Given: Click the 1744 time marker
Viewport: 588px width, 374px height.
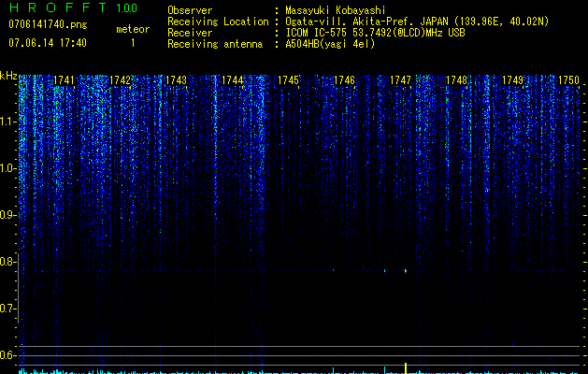Looking at the screenshot, I should pyautogui.click(x=232, y=80).
